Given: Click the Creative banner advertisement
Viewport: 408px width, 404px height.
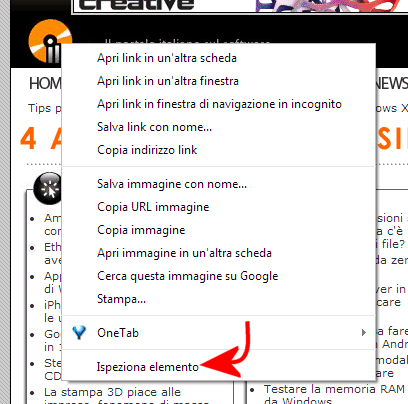Looking at the screenshot, I should pos(240,6).
